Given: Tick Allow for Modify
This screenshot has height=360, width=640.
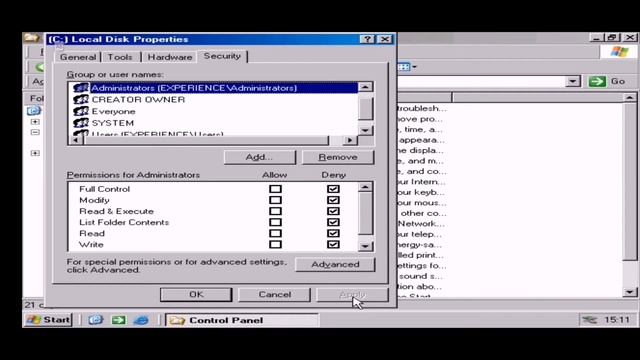Looking at the screenshot, I should click(x=276, y=200).
